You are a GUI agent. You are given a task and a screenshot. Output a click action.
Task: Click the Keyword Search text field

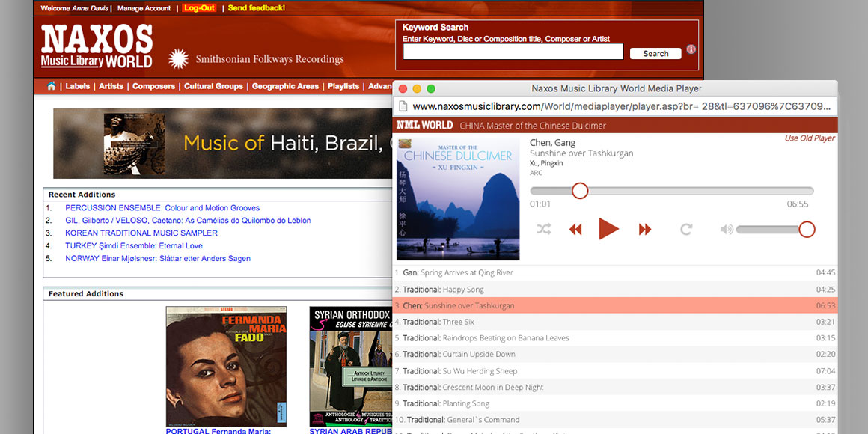coord(513,52)
